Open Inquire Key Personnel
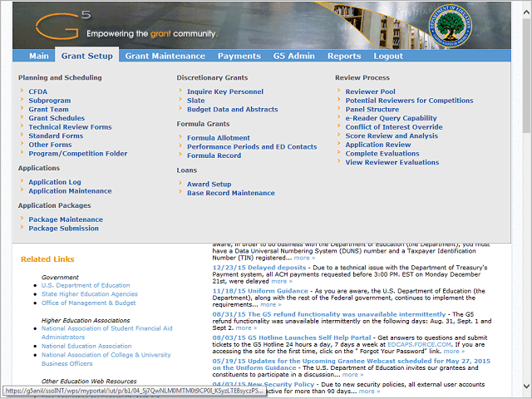This screenshot has width=532, height=399. (x=225, y=91)
